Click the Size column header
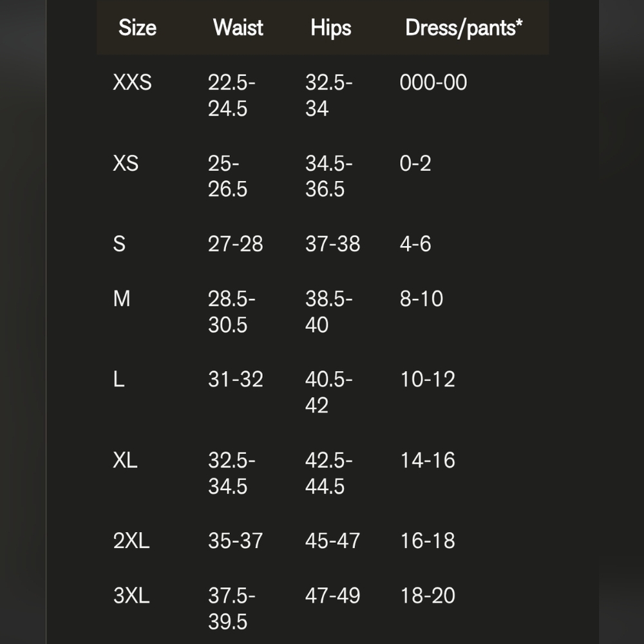The height and width of the screenshot is (644, 644). pos(137,28)
